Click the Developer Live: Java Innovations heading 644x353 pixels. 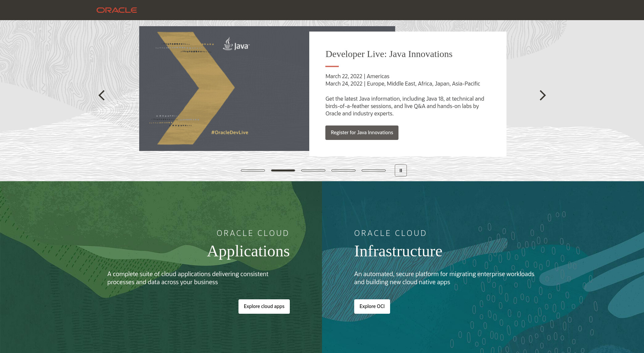click(389, 54)
